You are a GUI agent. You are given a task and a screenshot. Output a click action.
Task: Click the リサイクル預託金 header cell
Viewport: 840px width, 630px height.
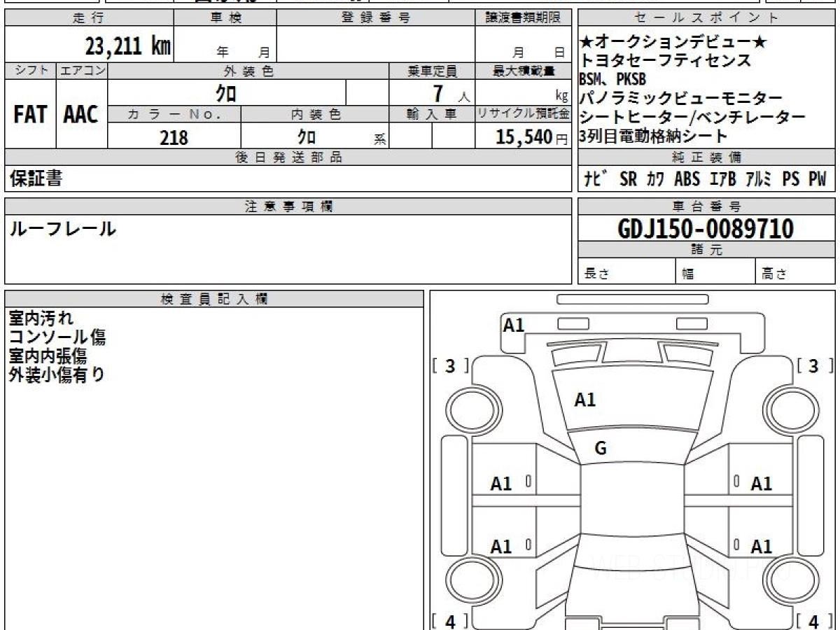coord(524,115)
